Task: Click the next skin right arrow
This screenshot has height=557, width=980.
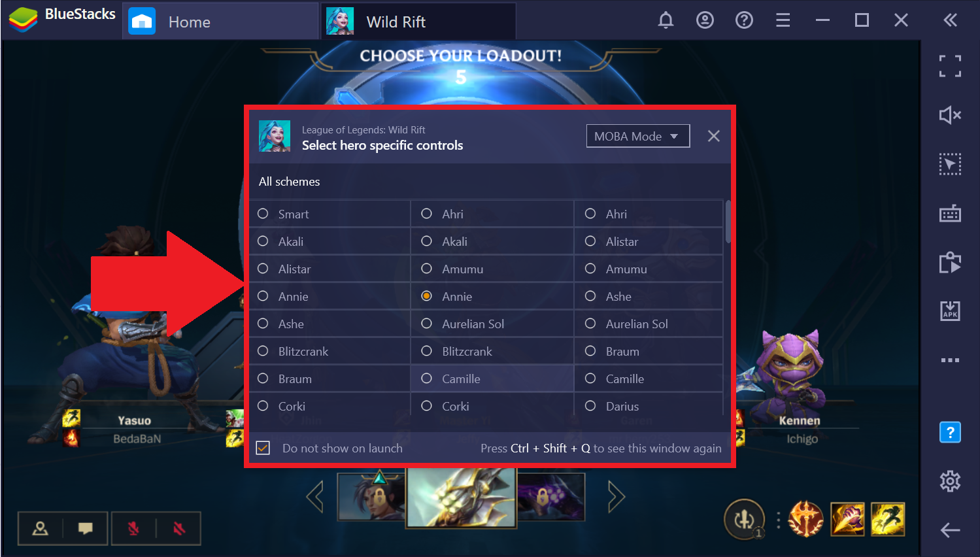Action: (x=616, y=497)
